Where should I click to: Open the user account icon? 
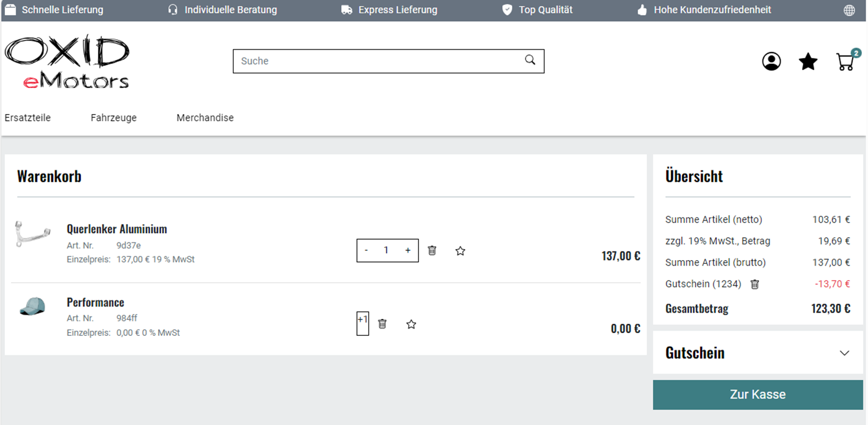coord(771,61)
